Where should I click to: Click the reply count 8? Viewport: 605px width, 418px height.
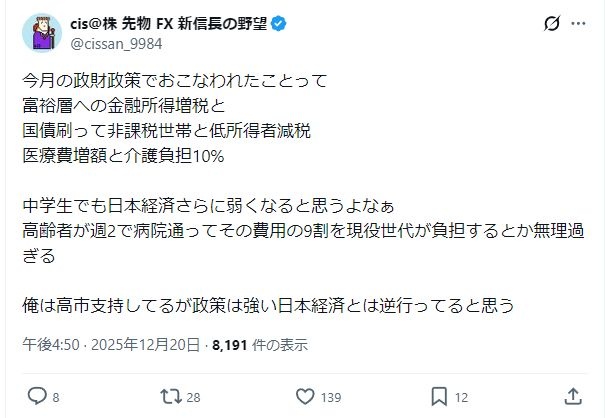(55, 397)
